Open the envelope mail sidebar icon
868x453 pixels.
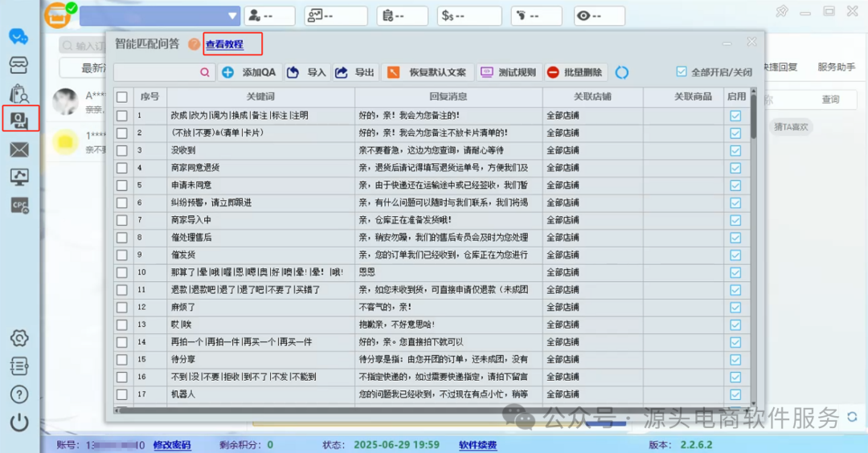pyautogui.click(x=19, y=149)
